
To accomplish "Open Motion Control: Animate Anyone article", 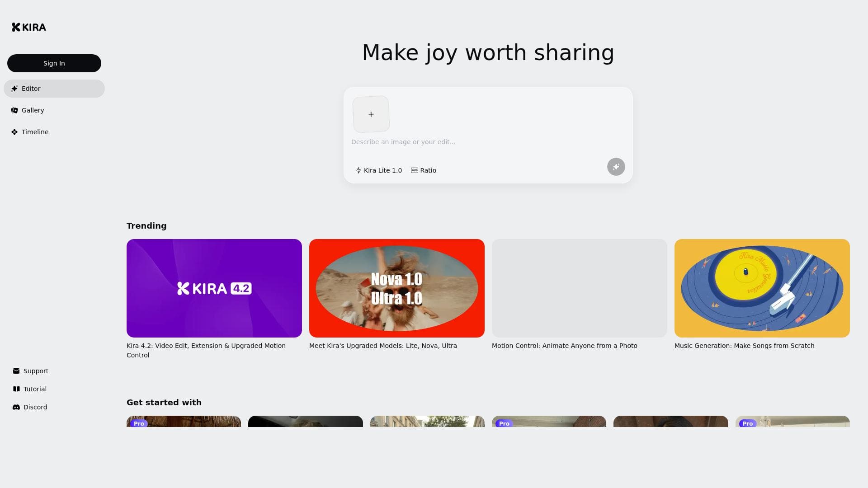I will (x=565, y=346).
